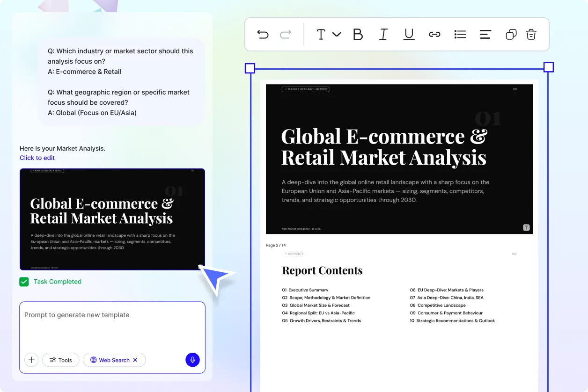Click the 'Click to edit' link
The height and width of the screenshot is (392, 588).
(37, 158)
